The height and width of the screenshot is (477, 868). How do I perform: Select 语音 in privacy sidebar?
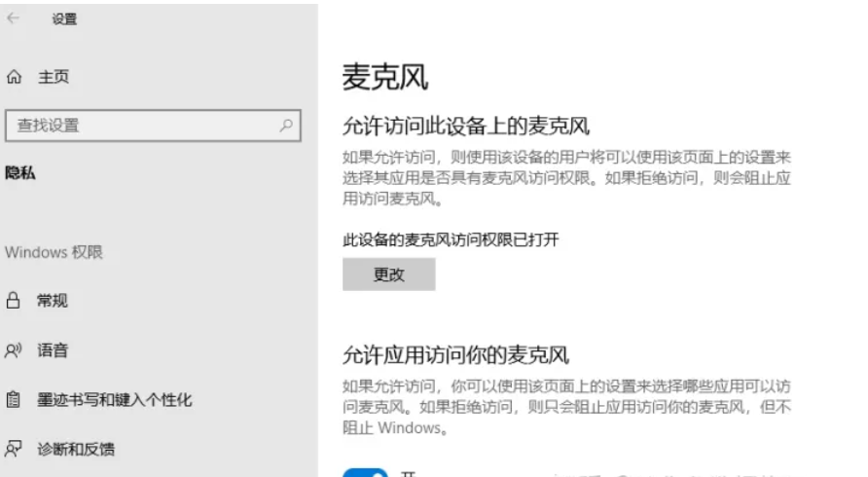click(52, 350)
